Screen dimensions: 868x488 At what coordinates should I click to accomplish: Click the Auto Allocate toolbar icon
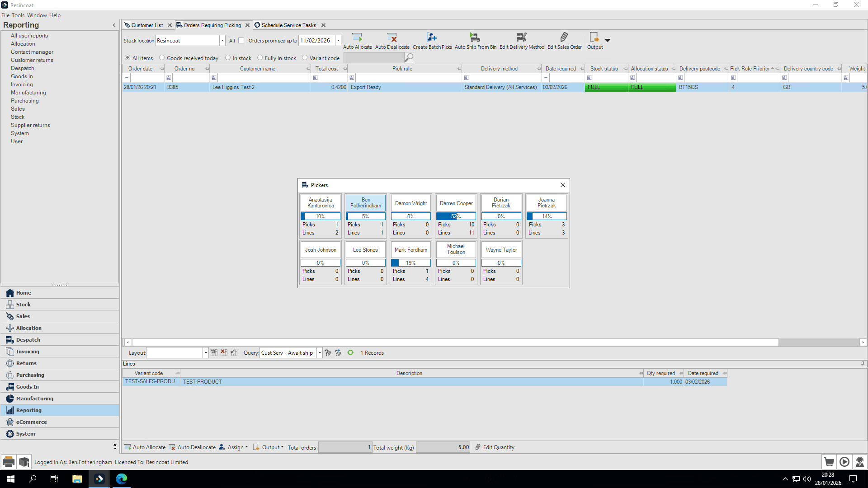pyautogui.click(x=357, y=37)
